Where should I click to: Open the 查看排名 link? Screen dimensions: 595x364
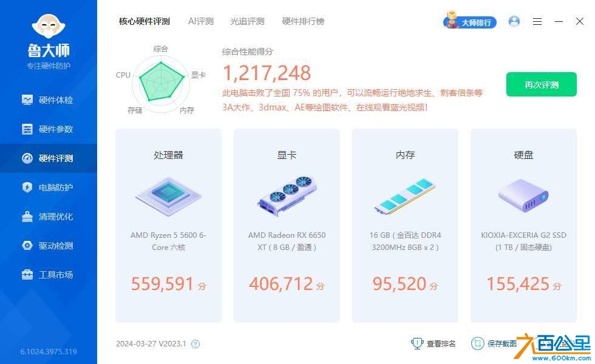(441, 344)
